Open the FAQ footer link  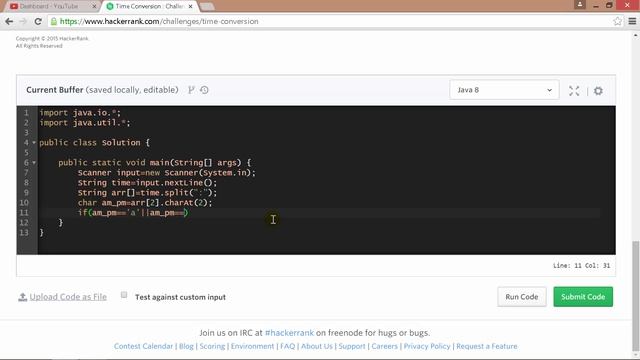(x=287, y=346)
